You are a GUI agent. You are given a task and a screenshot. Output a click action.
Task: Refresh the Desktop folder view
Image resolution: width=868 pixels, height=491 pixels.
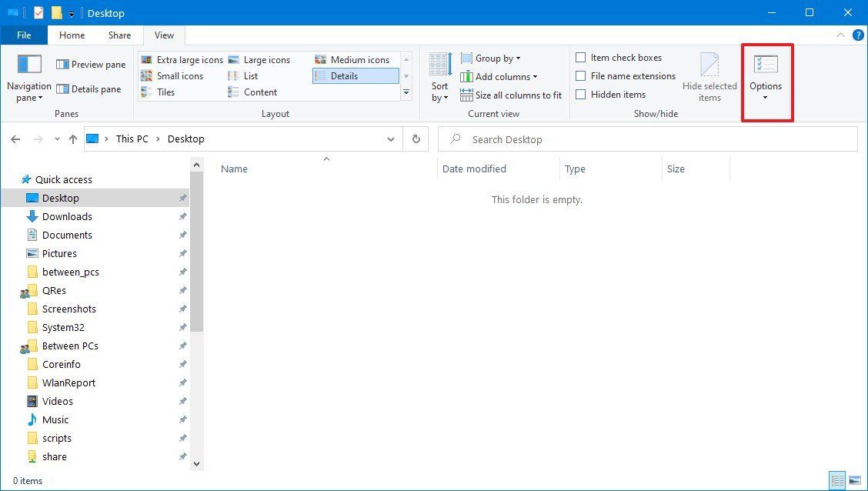pos(416,139)
